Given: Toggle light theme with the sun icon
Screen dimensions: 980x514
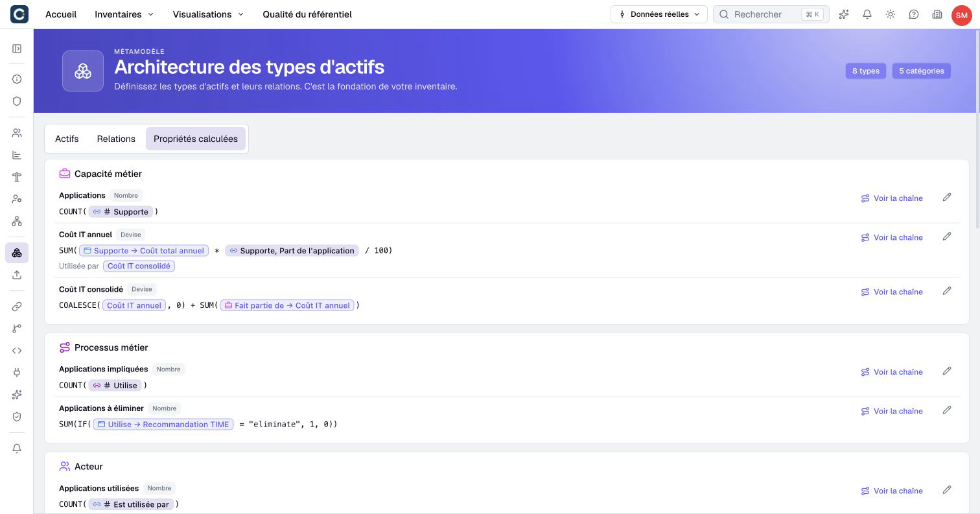Looking at the screenshot, I should pos(891,14).
